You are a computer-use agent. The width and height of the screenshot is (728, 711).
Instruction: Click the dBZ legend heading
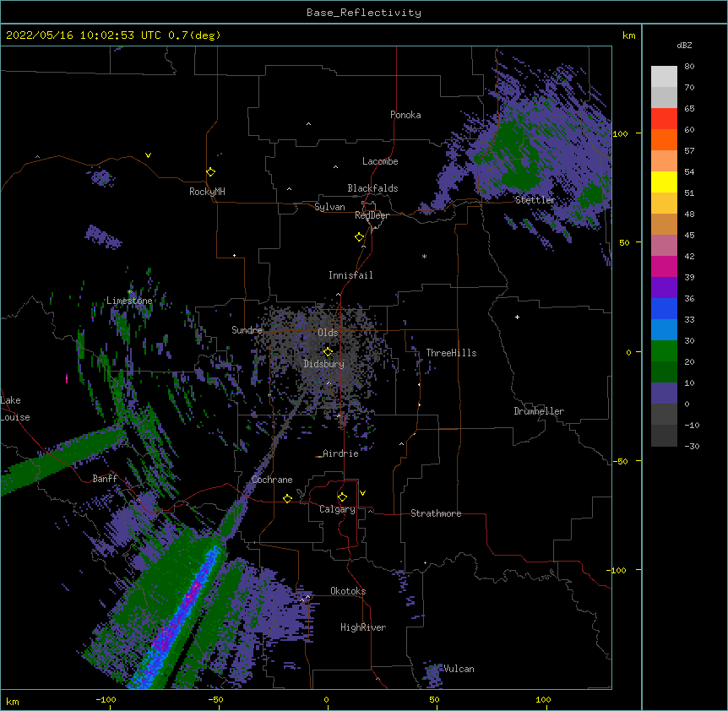click(x=684, y=45)
